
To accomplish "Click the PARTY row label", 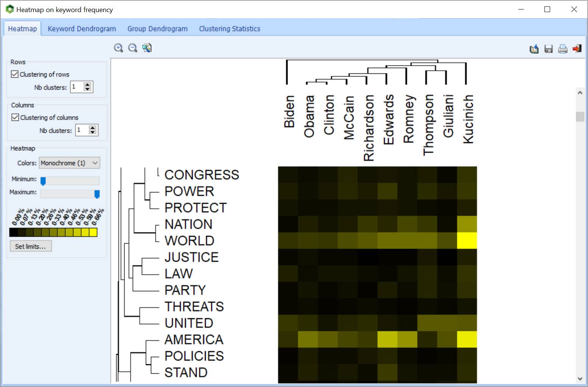I will (185, 290).
